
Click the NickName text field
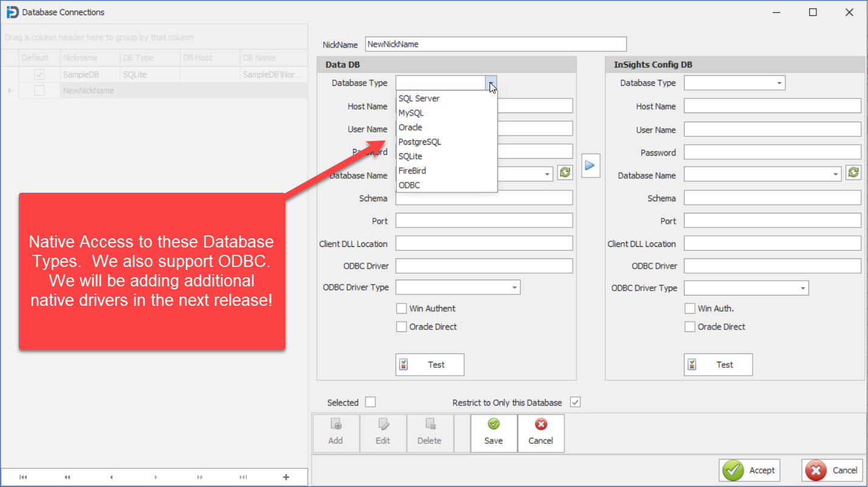click(495, 44)
